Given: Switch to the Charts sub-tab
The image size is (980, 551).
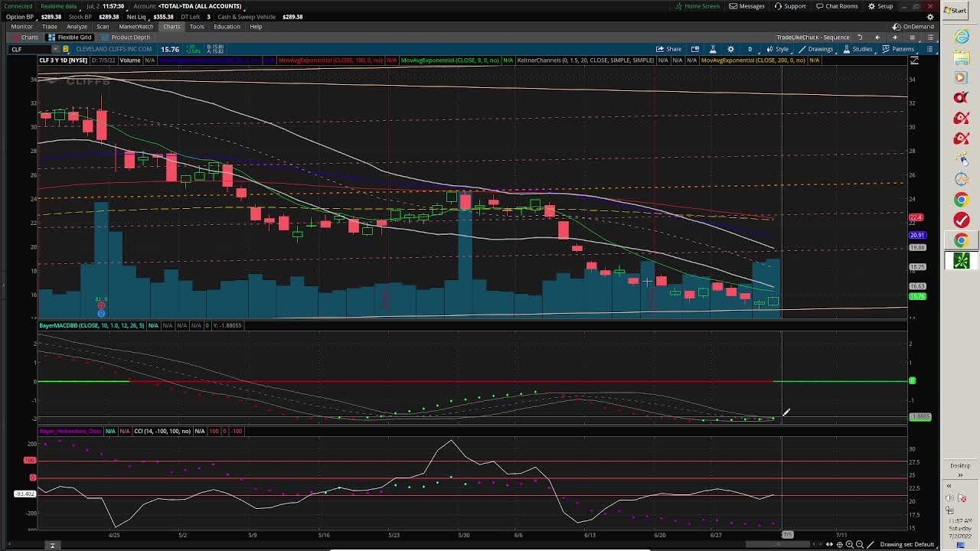Looking at the screenshot, I should [x=26, y=37].
